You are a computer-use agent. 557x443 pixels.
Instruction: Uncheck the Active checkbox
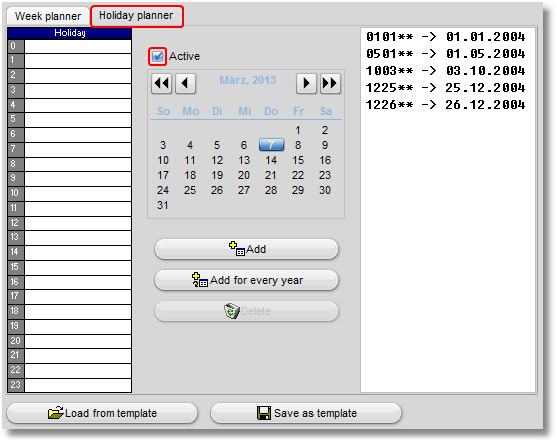click(x=157, y=56)
